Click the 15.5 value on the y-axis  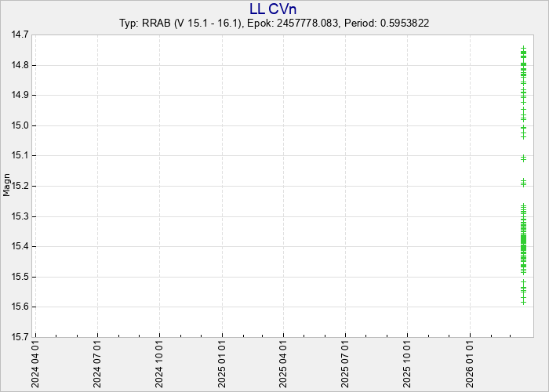tap(20, 277)
